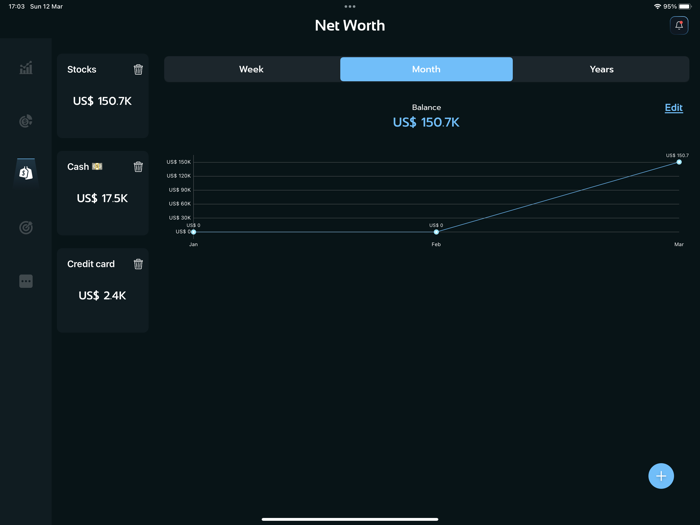700x525 pixels.
Task: Select the Feb data point on chart
Action: pos(436,232)
